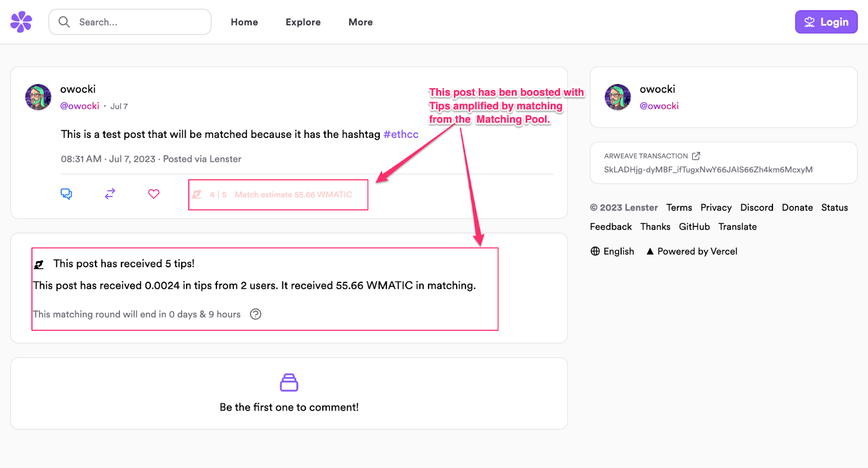Switch to the Explore tab
868x468 pixels.
303,22
